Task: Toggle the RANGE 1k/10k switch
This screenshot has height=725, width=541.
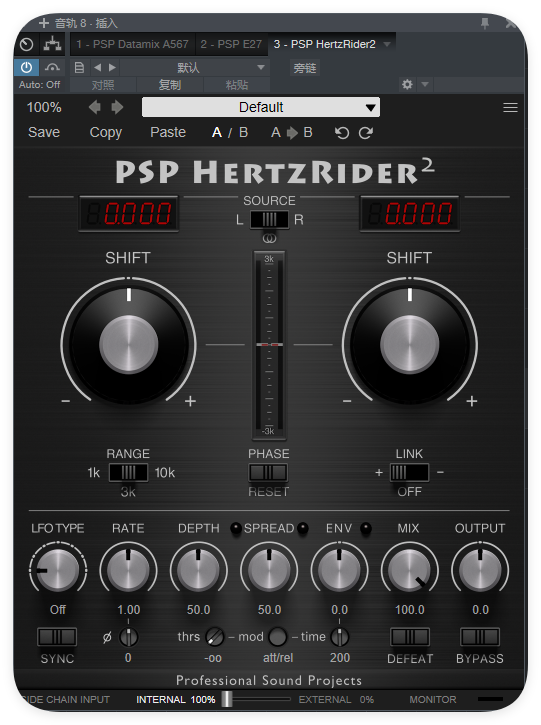Action: (129, 473)
